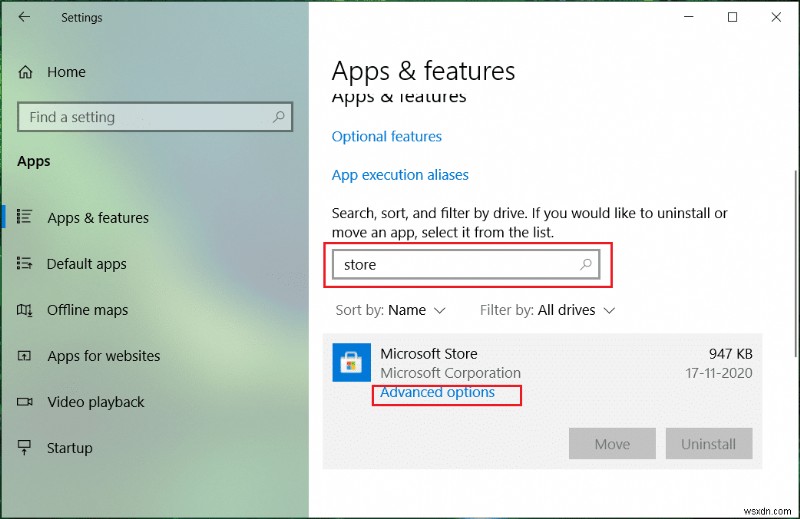800x519 pixels.
Task: Focus the Find a setting field
Action: click(x=155, y=117)
